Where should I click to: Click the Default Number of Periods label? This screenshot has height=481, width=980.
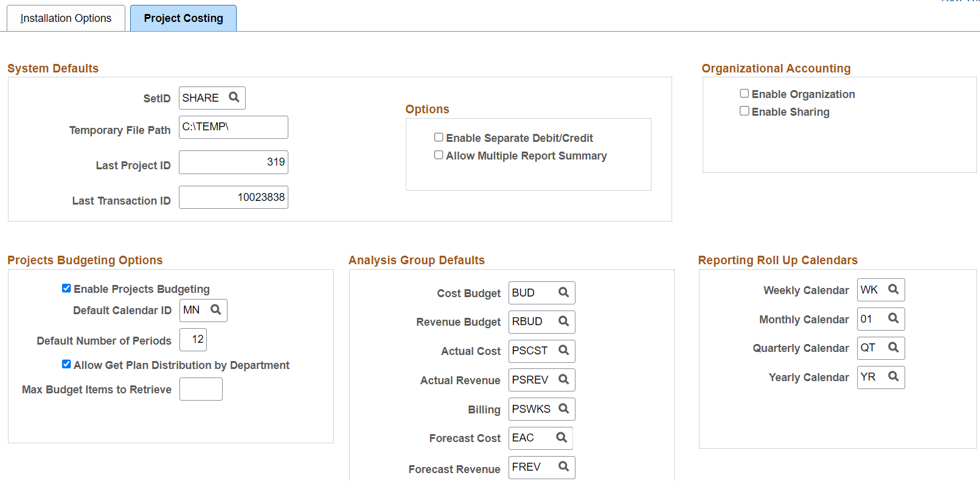[x=104, y=341]
